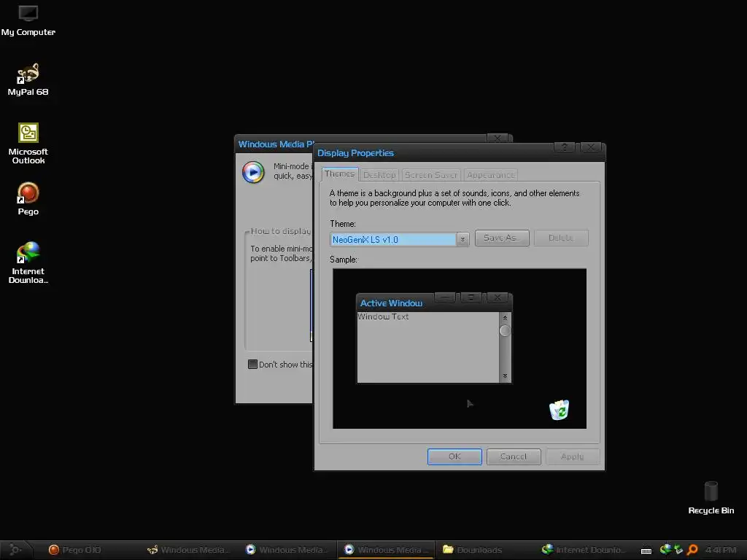Click the Save As button
Screen dimensions: 747x560
502,238
